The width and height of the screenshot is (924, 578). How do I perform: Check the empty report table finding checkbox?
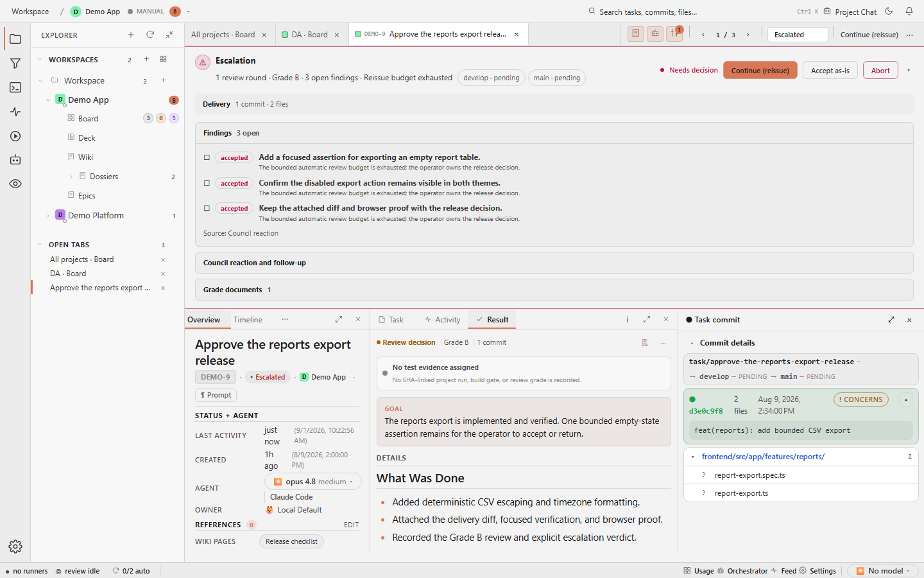[x=207, y=157]
